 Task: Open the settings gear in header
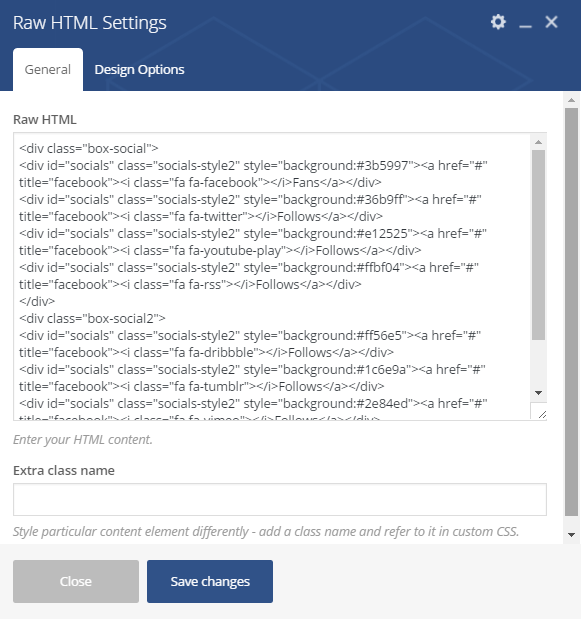point(498,22)
